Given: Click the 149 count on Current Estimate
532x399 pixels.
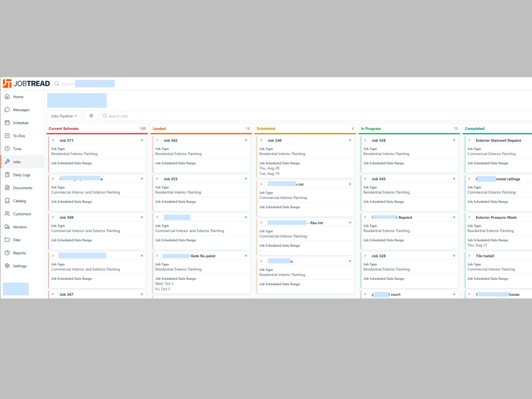Looking at the screenshot, I should [143, 129].
